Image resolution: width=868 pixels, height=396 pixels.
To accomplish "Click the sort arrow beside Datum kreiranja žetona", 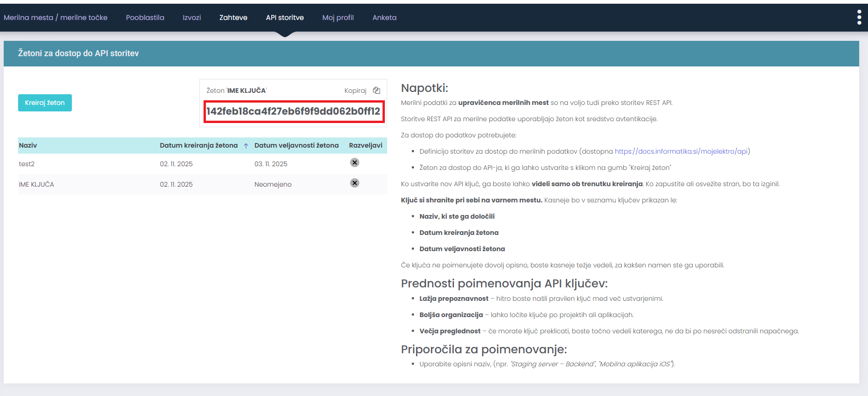I will pyautogui.click(x=246, y=146).
